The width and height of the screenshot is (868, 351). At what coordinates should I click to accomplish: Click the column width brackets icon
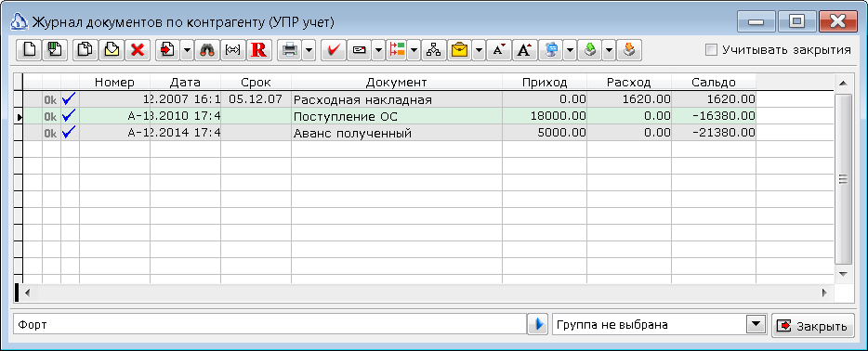click(x=233, y=50)
